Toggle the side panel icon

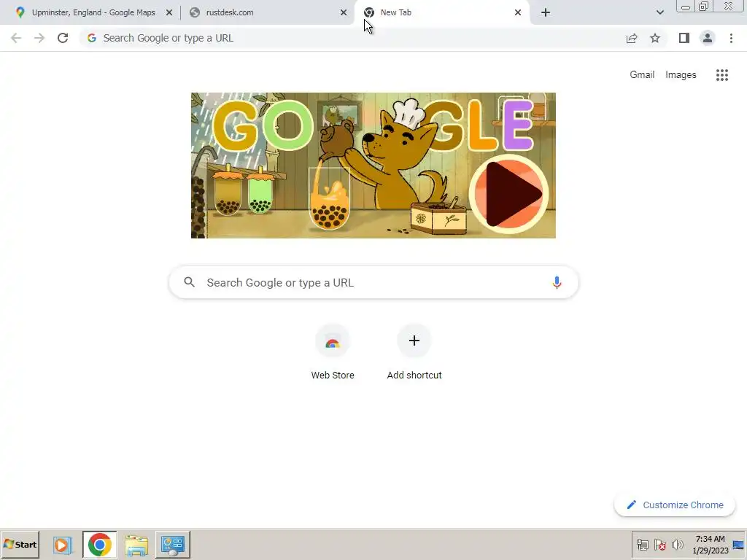(684, 38)
